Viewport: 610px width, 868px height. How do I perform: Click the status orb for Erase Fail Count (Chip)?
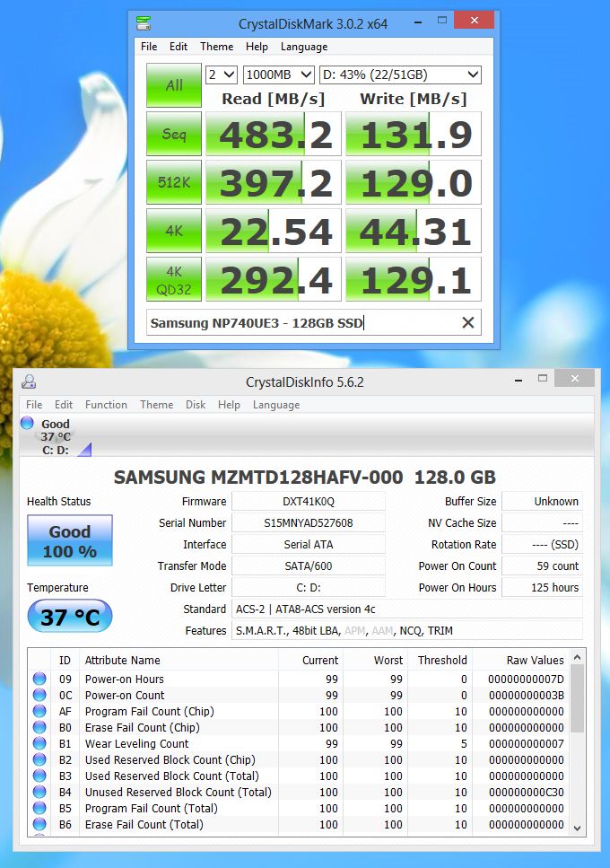pyautogui.click(x=39, y=727)
